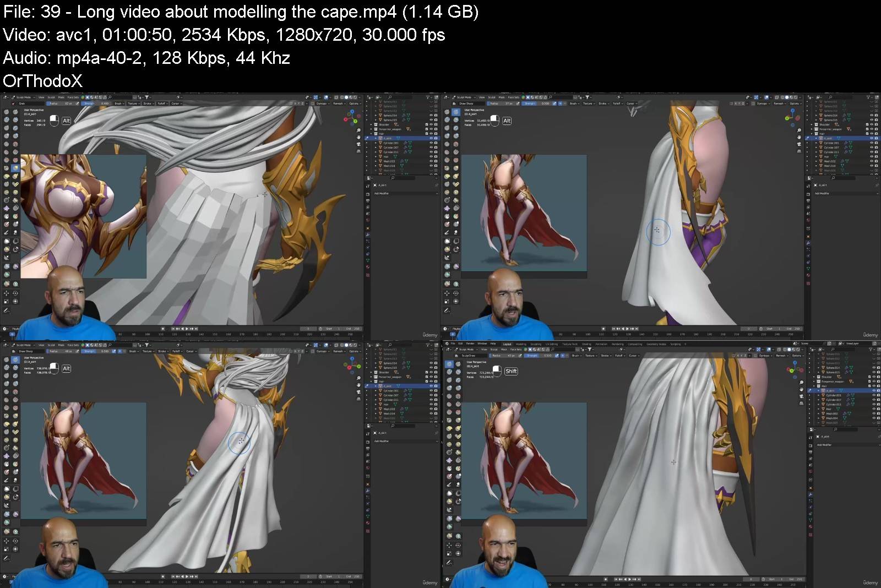Open Brush dropdown in top-left frame tool settings
881x588 pixels.
point(119,104)
